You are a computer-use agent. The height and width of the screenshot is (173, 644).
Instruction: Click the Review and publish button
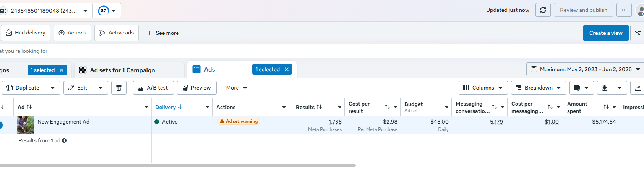(584, 10)
